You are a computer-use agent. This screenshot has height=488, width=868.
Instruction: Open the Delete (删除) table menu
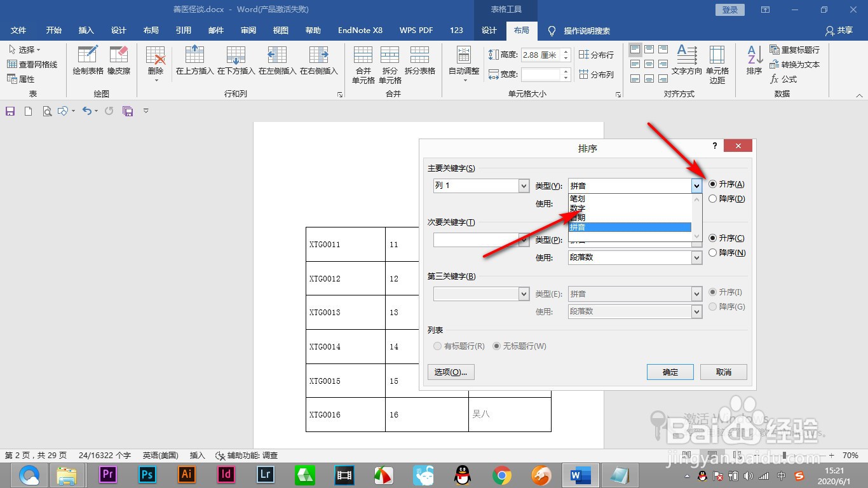click(x=156, y=64)
